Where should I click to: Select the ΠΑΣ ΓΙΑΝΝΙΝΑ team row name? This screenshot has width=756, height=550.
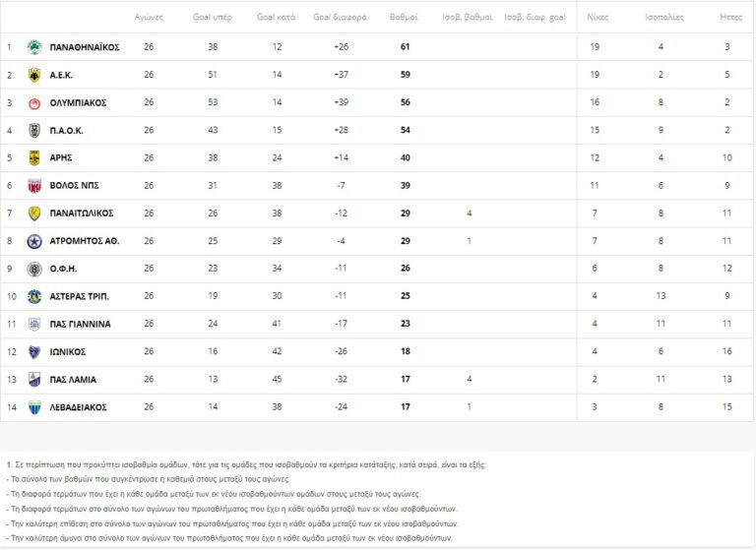(80, 324)
